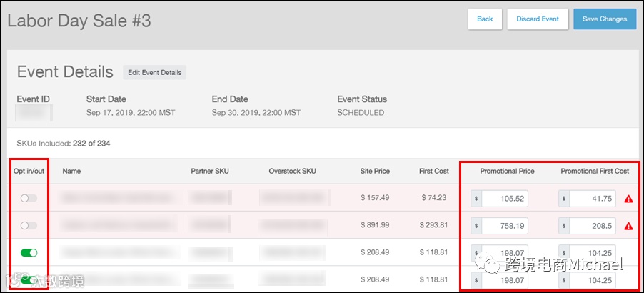Edit the promotional price field showing 758.19
The height and width of the screenshot is (293, 644).
point(504,226)
